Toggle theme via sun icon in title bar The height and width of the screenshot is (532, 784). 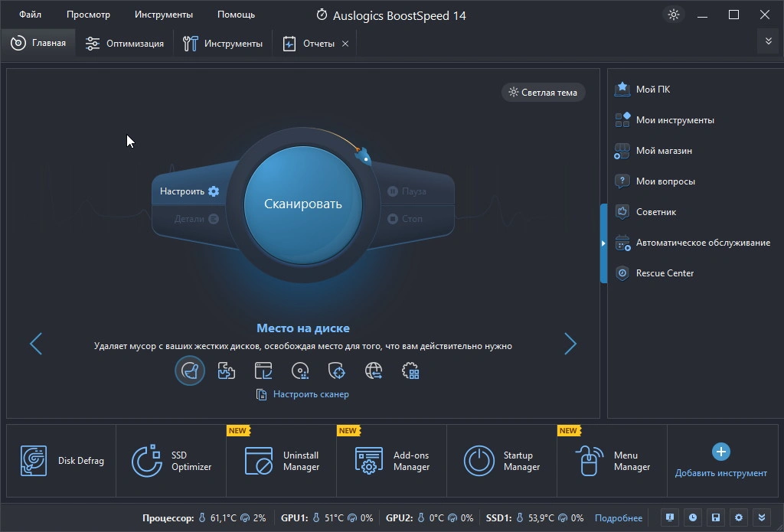coord(674,15)
